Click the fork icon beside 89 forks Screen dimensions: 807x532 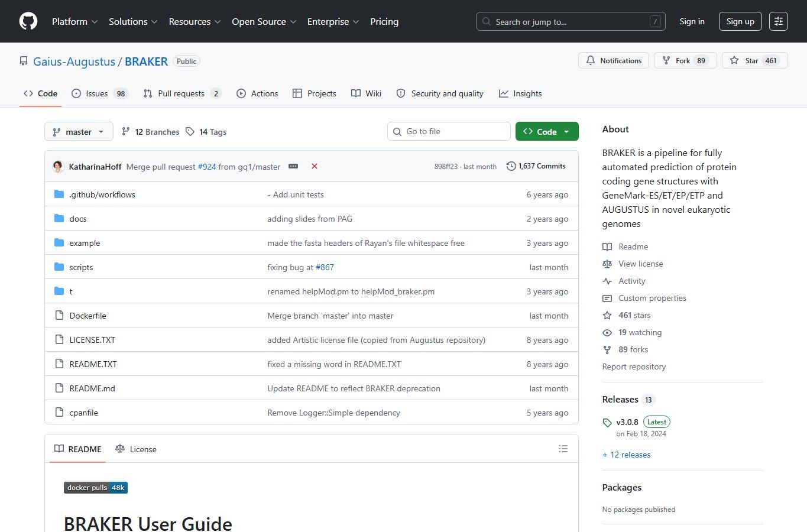(607, 349)
